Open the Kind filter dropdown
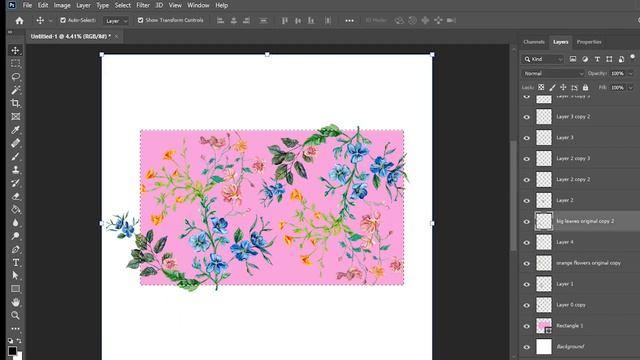 tap(543, 59)
